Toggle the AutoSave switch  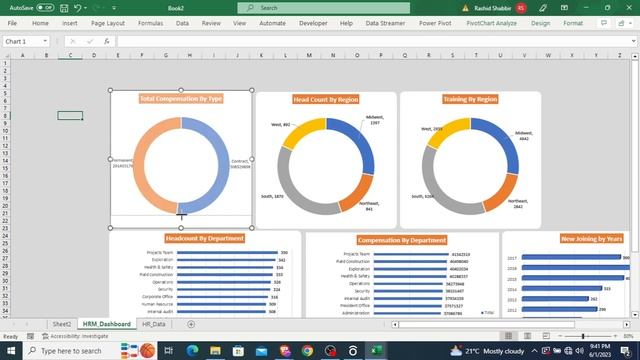pyautogui.click(x=45, y=8)
